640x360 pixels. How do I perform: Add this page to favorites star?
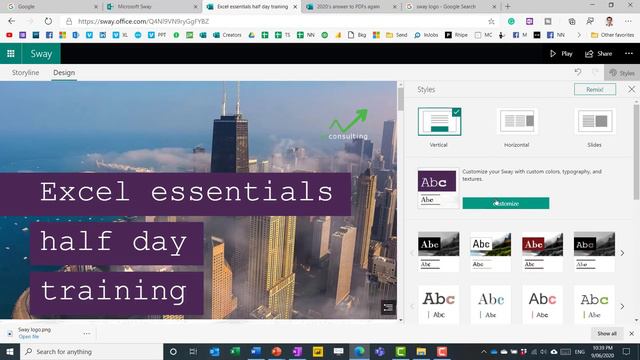[491, 21]
